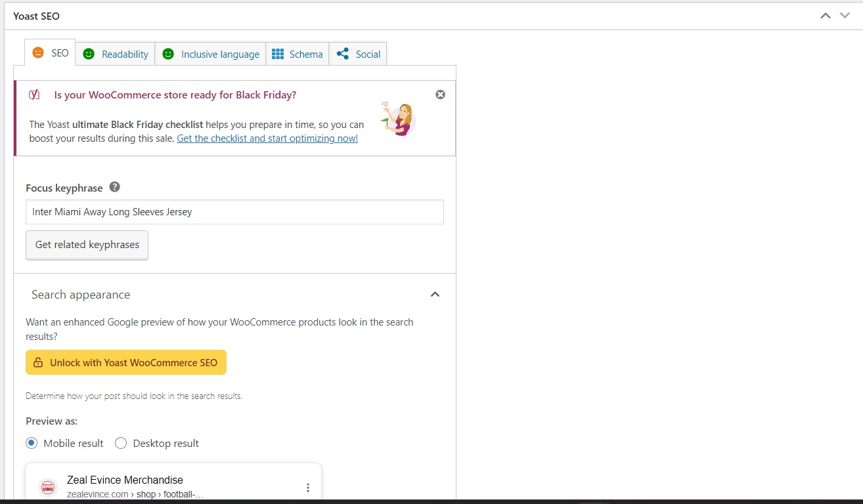The width and height of the screenshot is (863, 504).
Task: Open the Social tab
Action: [x=358, y=54]
